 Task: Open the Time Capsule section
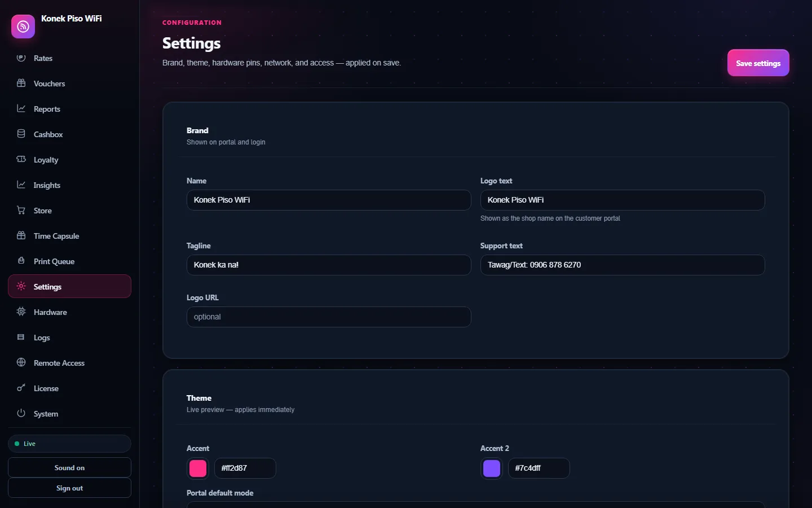69,236
